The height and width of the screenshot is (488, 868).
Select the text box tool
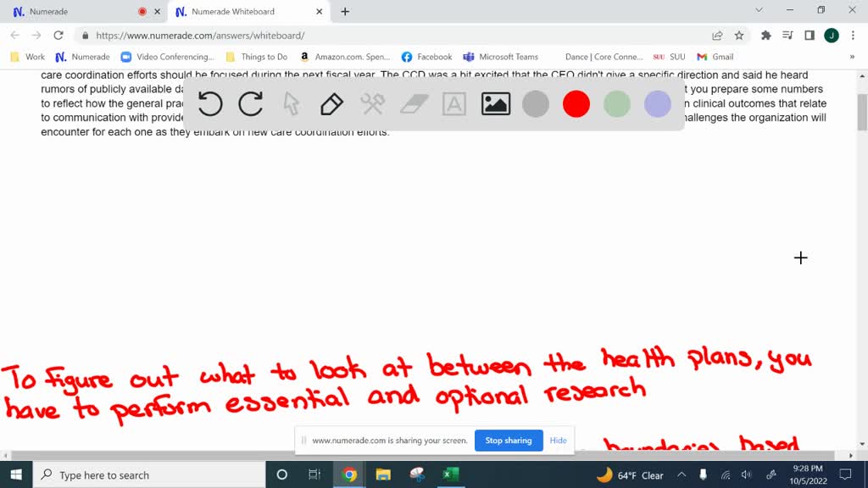click(454, 104)
